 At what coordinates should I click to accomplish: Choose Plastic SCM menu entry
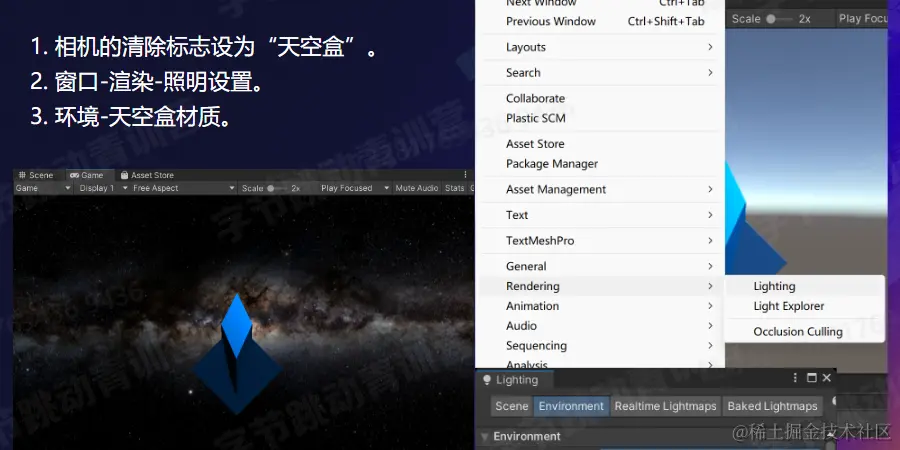pyautogui.click(x=600, y=118)
